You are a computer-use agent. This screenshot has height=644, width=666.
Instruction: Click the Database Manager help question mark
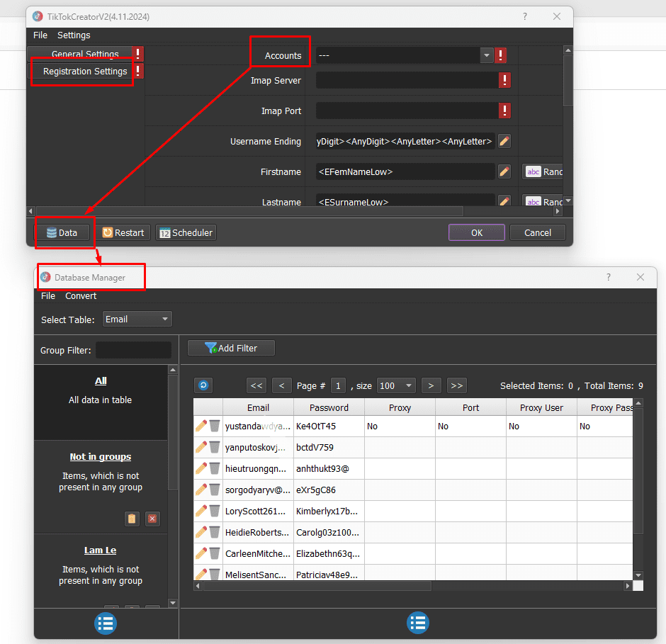(609, 278)
